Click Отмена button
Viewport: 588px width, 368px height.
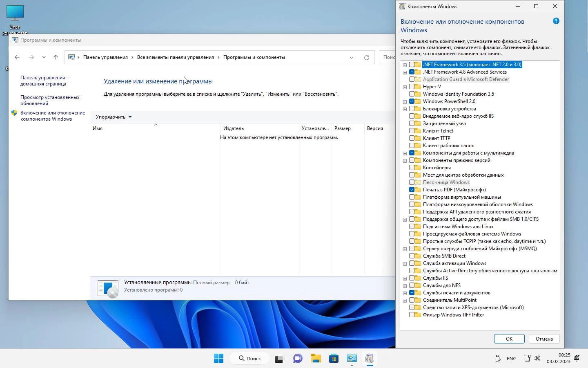pos(544,339)
